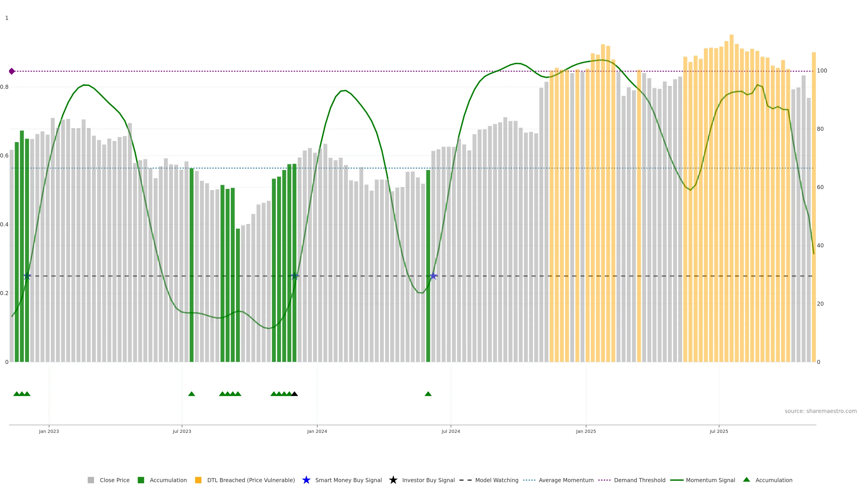Click the Jan 2024 x-axis label
This screenshot has height=488, width=868.
(x=317, y=432)
